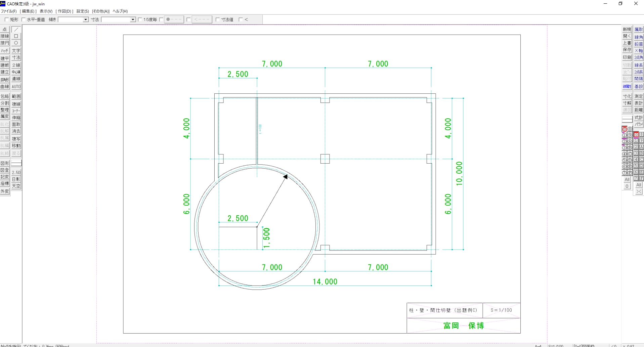Screen dimensions: 644x347
Task: Select the ハッチ hatch tool
Action: pos(5,51)
